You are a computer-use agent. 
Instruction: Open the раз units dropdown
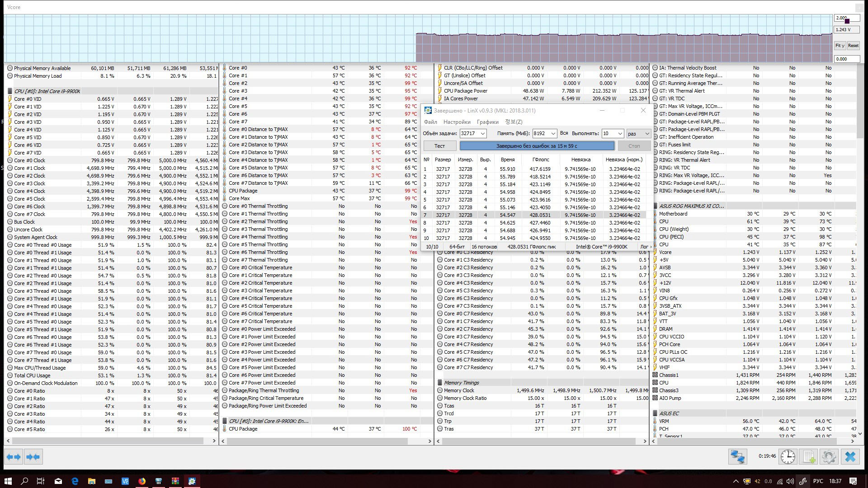pyautogui.click(x=647, y=134)
